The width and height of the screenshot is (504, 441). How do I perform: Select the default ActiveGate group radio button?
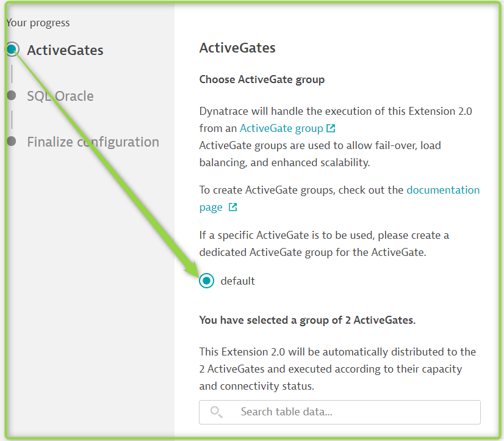coord(207,281)
